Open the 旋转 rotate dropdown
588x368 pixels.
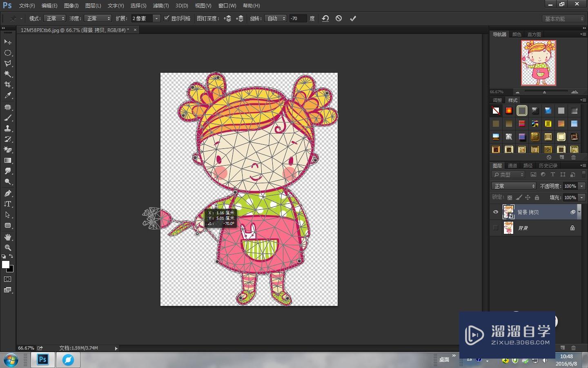coord(276,18)
